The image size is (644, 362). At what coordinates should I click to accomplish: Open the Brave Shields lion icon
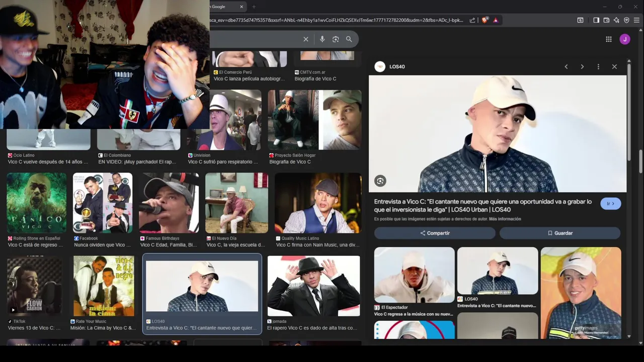click(x=485, y=20)
